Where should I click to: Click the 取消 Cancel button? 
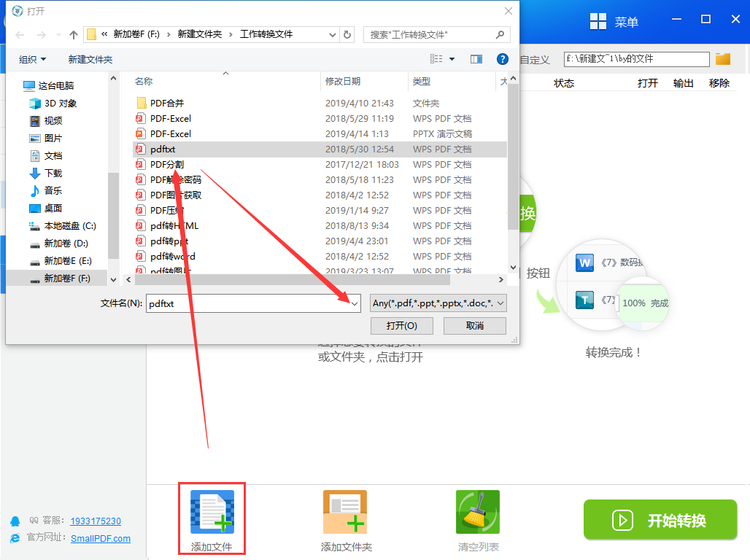click(474, 326)
